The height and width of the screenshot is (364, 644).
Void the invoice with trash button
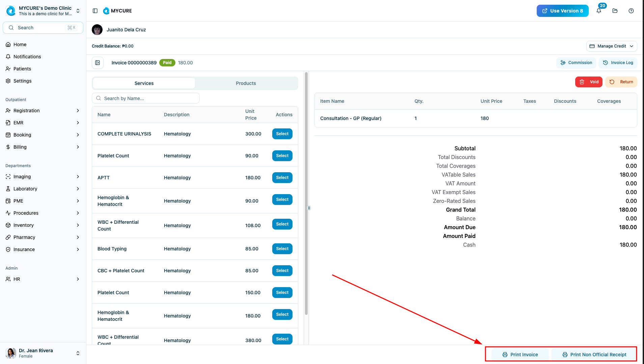tap(589, 82)
